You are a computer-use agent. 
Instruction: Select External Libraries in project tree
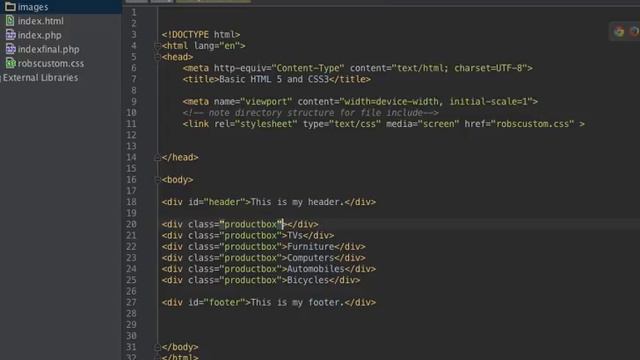tap(40, 78)
